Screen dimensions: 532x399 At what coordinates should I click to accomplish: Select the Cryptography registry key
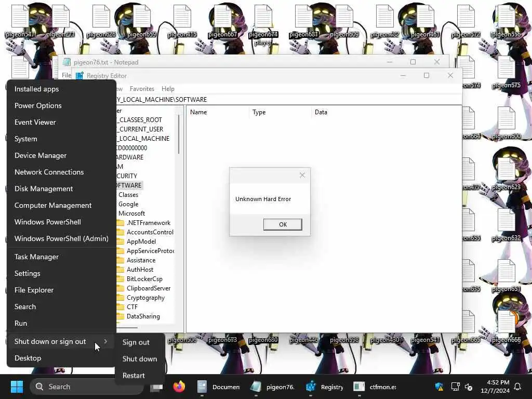(145, 298)
